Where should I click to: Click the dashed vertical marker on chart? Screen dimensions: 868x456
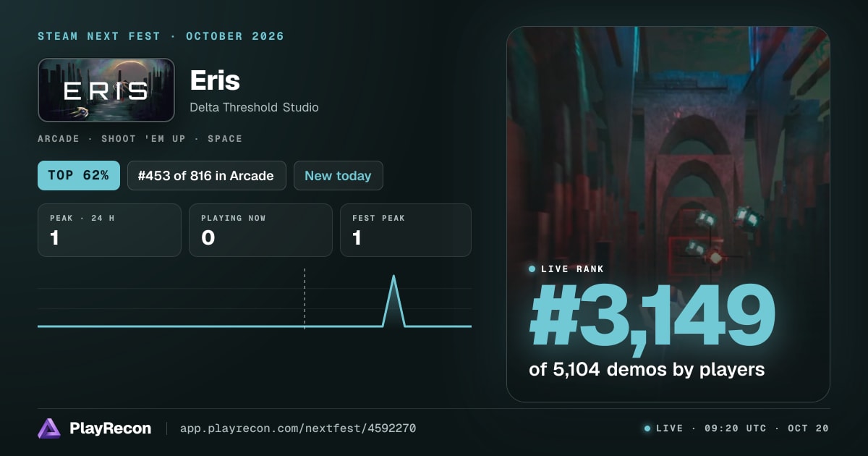(x=305, y=298)
